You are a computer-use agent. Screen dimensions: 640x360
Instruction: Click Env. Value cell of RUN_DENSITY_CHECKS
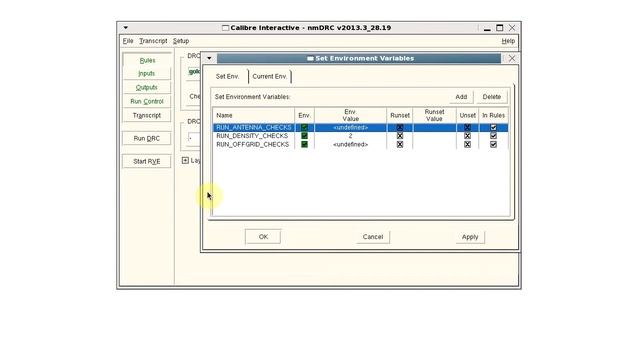click(350, 136)
